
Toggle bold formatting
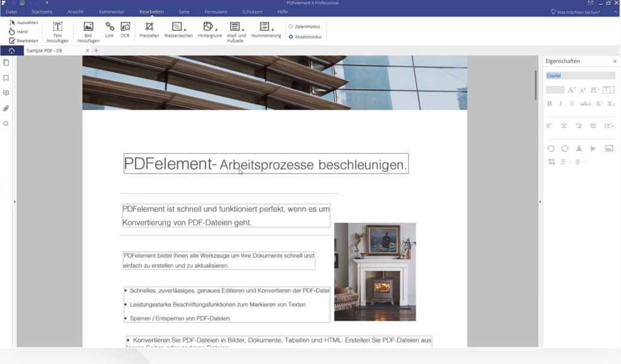pos(549,104)
